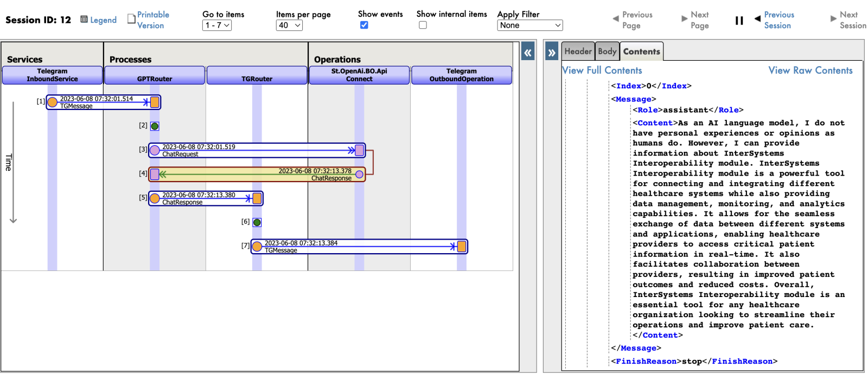Open the Printable Version page icon

click(131, 19)
